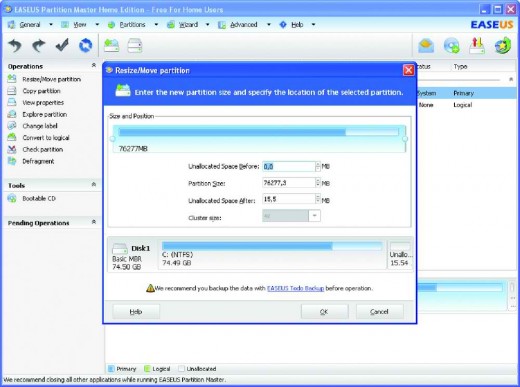
Task: Expand Advanced menu dropdown arrow
Action: (269, 24)
